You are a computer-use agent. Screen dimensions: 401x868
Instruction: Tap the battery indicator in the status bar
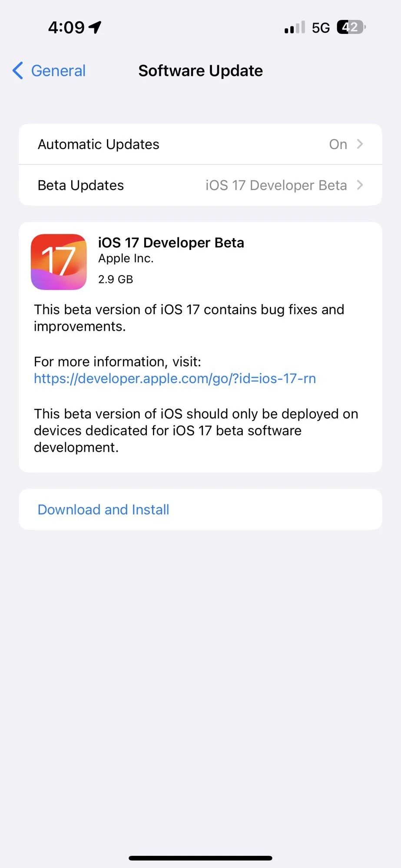pyautogui.click(x=350, y=27)
